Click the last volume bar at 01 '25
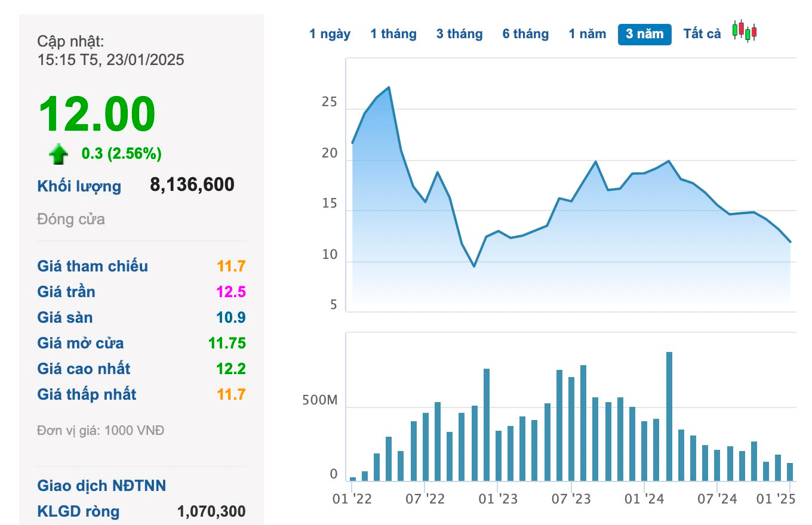The width and height of the screenshot is (812, 525). tap(790, 472)
